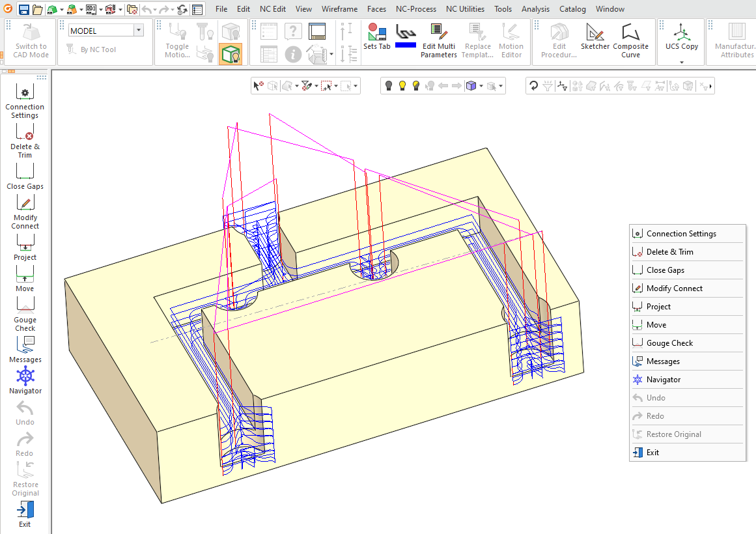Image resolution: width=756 pixels, height=534 pixels.
Task: Open the NC-Process menu
Action: point(415,9)
